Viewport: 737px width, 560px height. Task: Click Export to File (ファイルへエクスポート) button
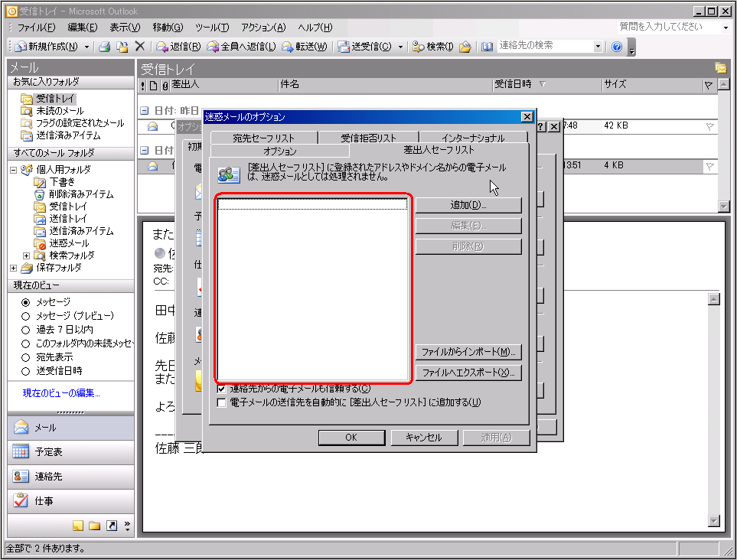coord(468,373)
